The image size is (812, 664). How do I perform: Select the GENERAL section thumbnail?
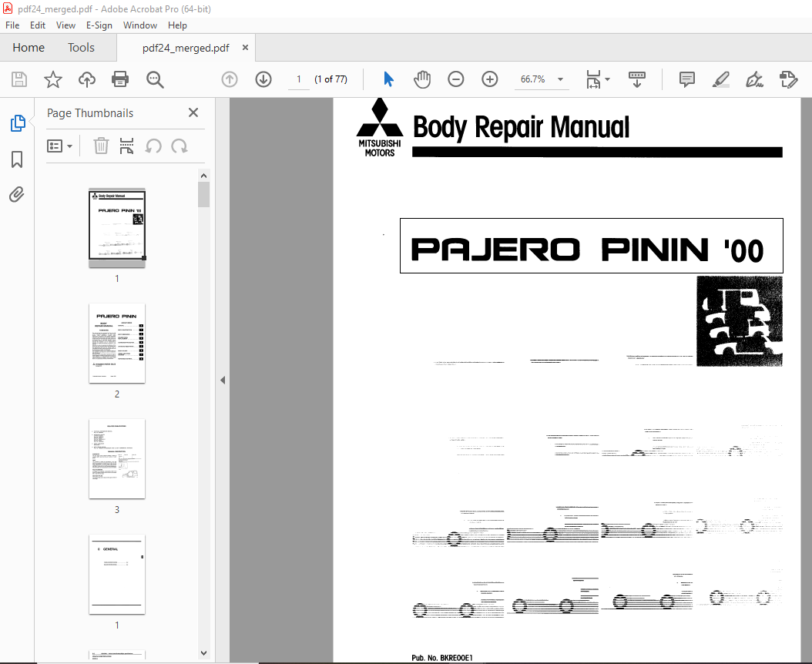click(x=117, y=575)
